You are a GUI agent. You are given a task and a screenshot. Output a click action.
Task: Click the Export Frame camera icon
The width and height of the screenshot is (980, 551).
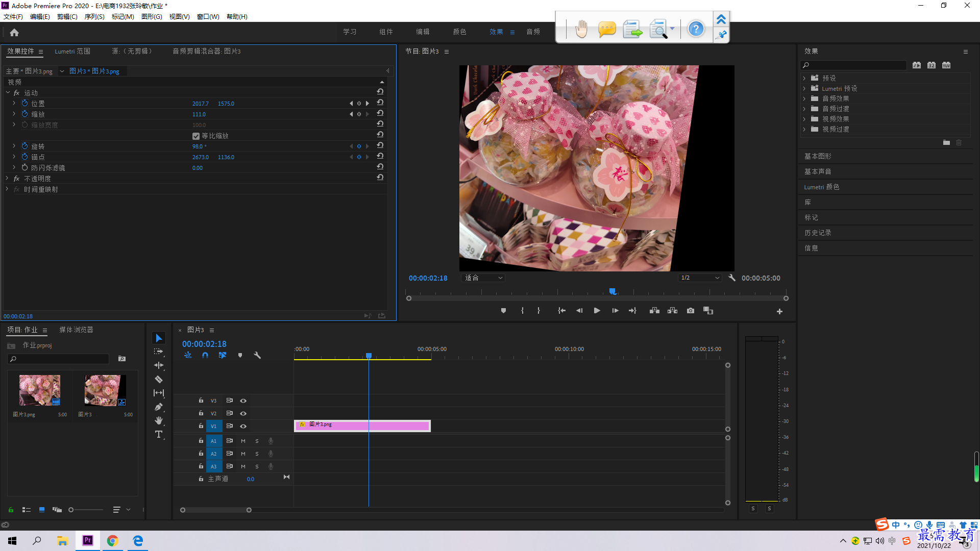691,311
